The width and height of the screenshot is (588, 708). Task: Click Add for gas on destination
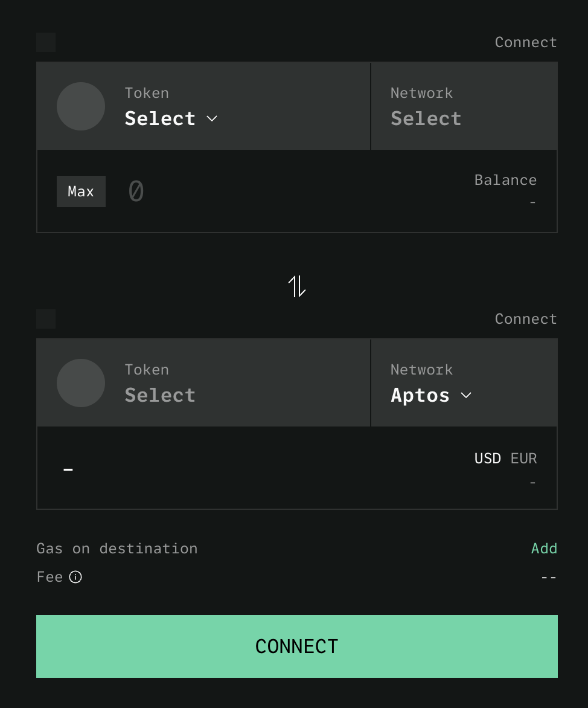coord(543,549)
